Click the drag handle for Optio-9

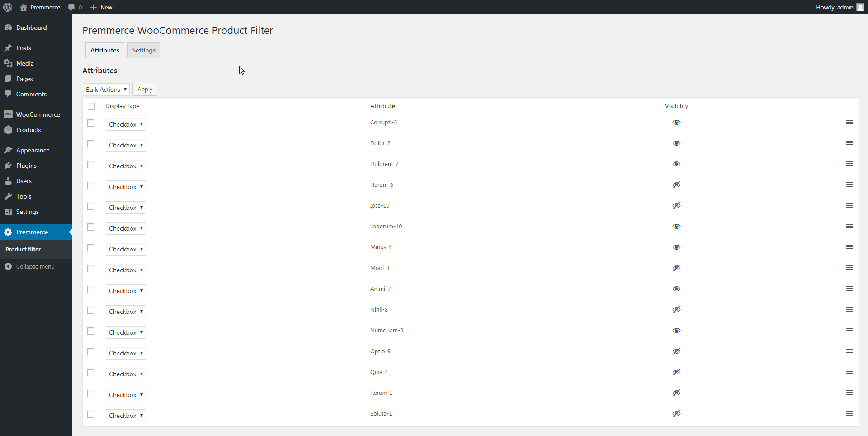849,351
